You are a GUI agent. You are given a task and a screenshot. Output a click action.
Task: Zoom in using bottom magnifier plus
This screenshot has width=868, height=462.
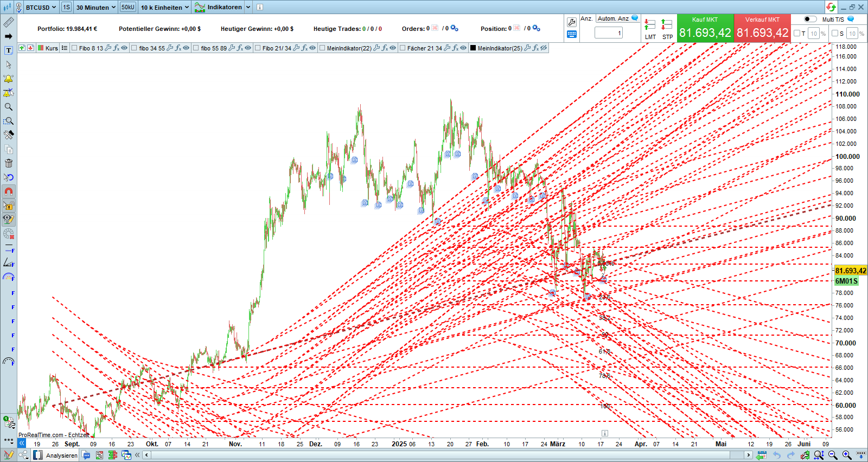click(847, 455)
